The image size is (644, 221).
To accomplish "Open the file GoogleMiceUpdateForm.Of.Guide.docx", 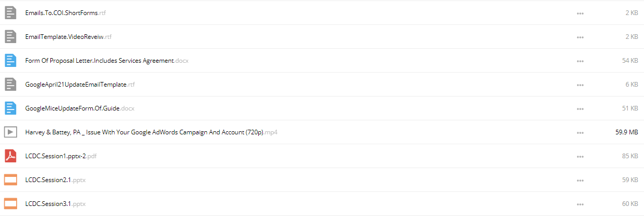I will [80, 108].
